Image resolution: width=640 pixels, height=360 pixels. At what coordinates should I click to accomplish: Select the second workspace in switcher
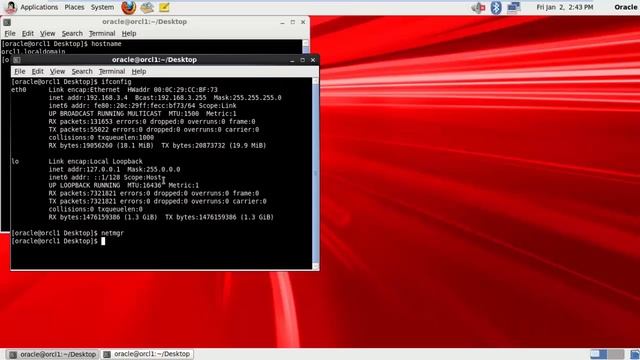(x=616, y=354)
